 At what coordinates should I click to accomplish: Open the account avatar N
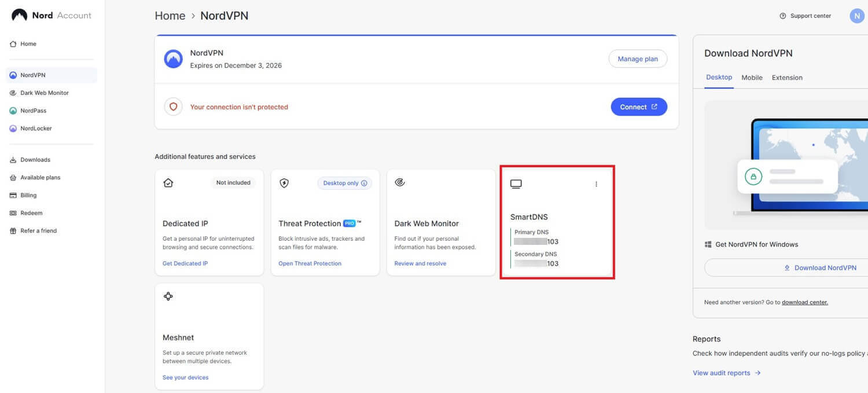[857, 16]
